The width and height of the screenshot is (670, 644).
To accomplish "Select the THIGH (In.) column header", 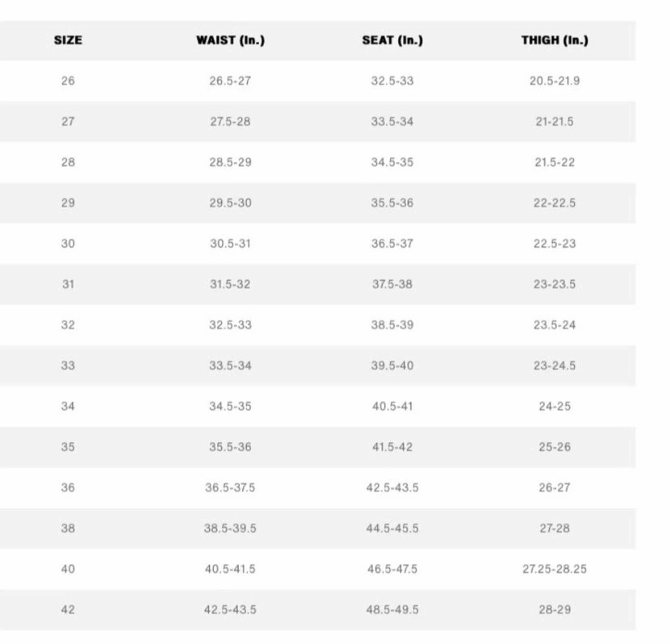I will pyautogui.click(x=555, y=40).
